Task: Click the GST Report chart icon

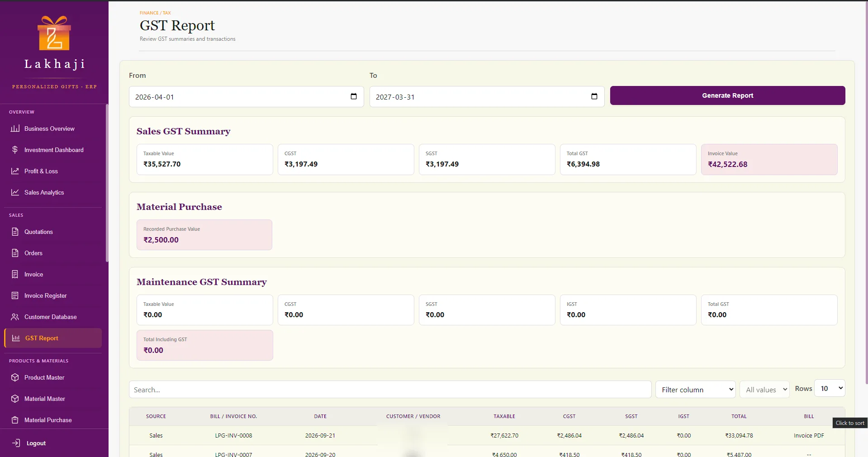Action: 16,338
